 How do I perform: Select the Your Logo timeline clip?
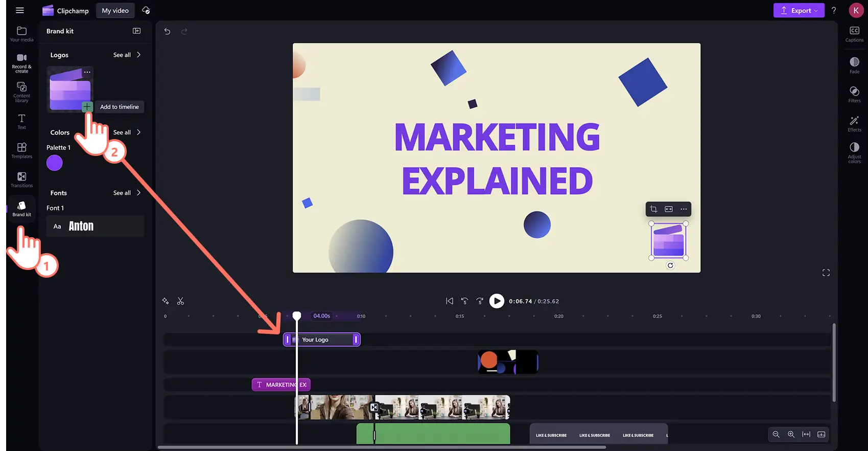322,340
